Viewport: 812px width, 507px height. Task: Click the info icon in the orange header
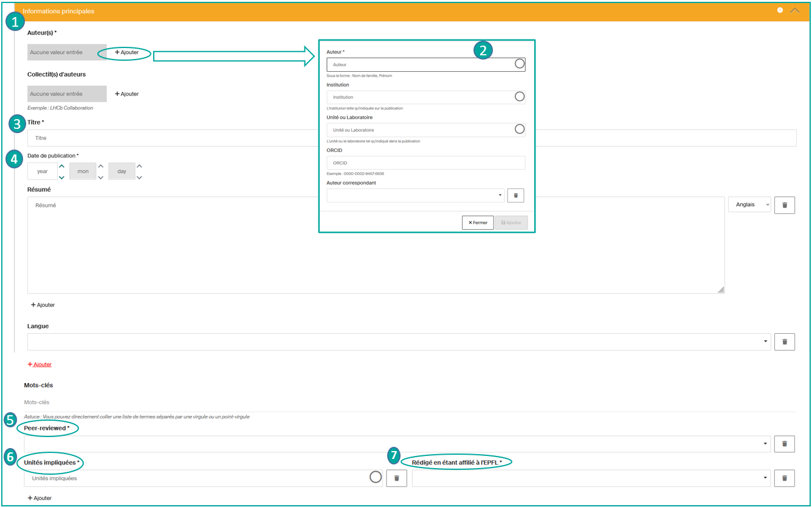click(780, 10)
